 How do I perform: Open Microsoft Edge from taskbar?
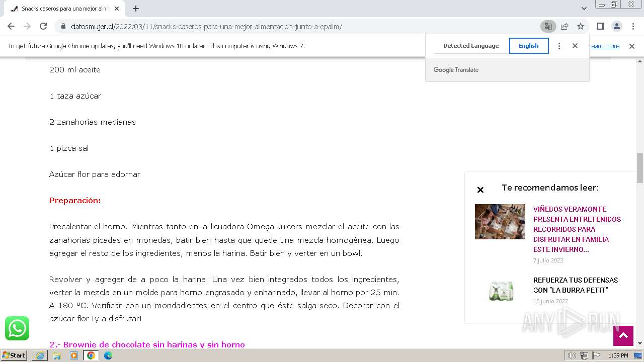108,355
